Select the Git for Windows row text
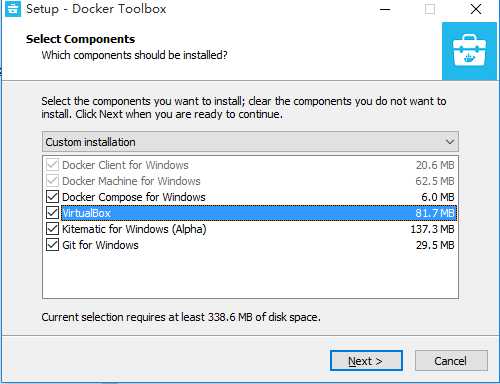Image resolution: width=500 pixels, height=384 pixels. [x=100, y=245]
